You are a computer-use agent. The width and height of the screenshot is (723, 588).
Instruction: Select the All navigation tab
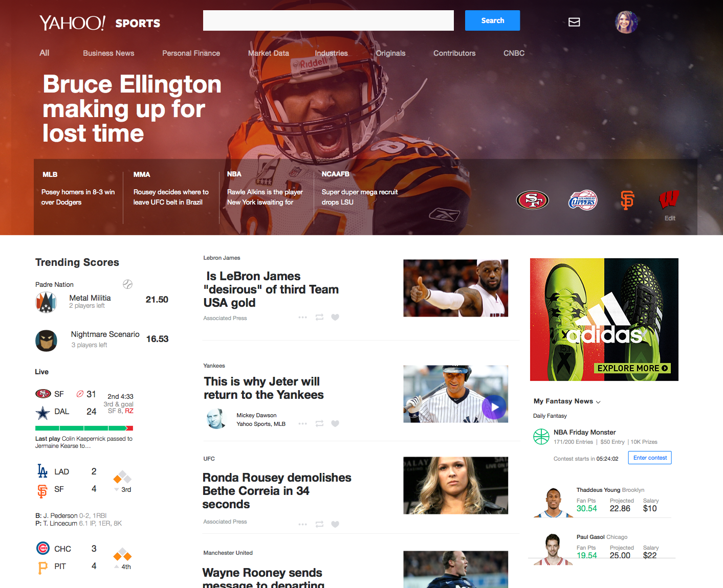[45, 53]
